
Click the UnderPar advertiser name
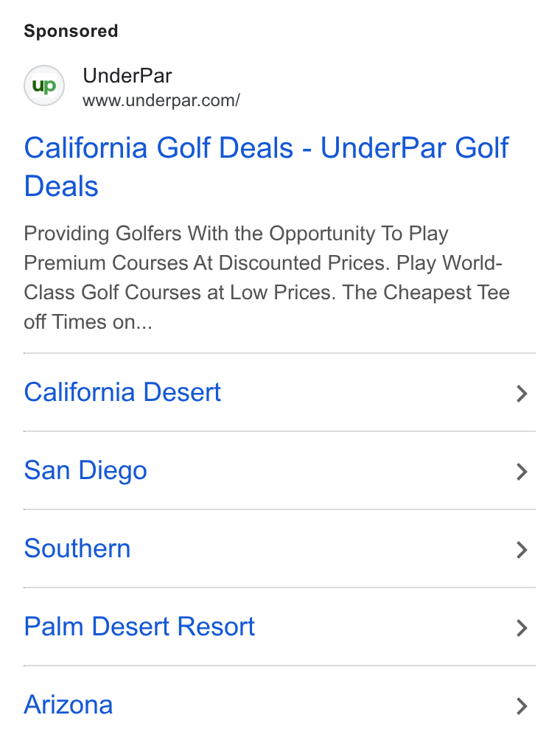(127, 76)
